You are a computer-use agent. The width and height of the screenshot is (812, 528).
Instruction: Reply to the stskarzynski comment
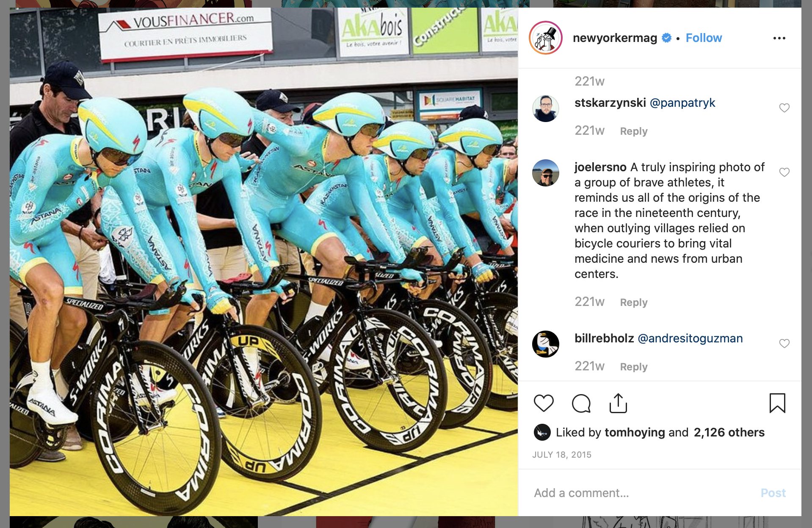[634, 131]
